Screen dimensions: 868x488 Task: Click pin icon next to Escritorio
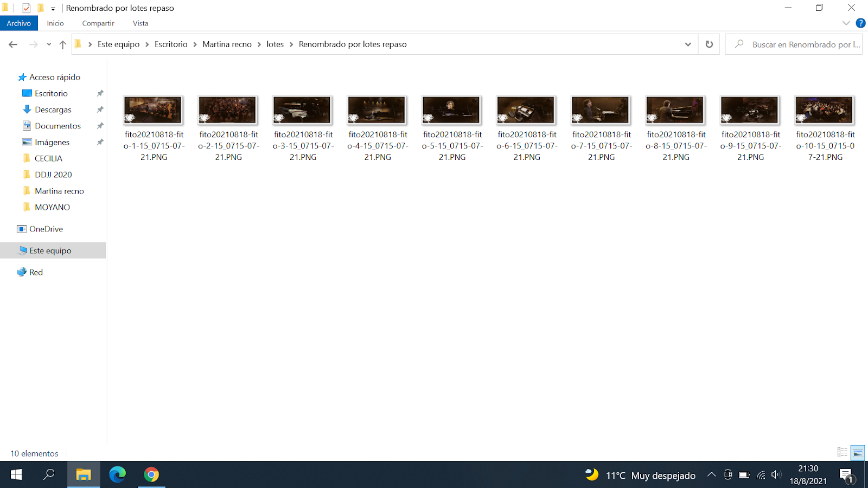[100, 93]
